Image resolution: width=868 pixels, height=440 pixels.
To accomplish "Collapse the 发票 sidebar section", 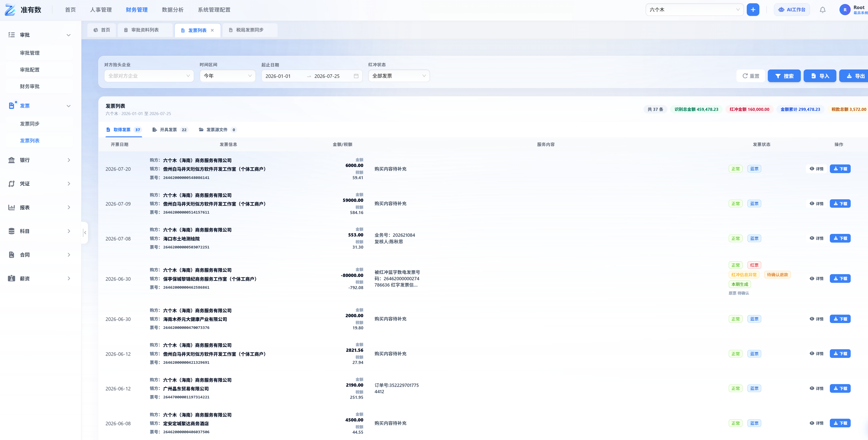I will click(68, 106).
